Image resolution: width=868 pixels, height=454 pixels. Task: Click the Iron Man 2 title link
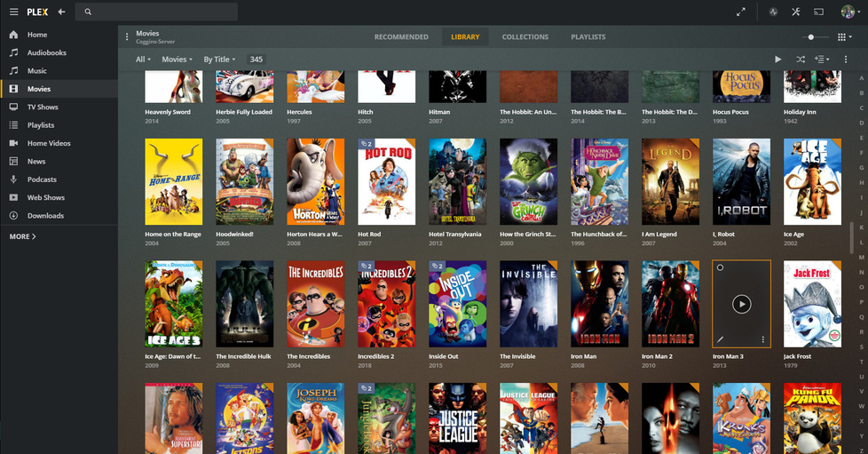pyautogui.click(x=657, y=356)
